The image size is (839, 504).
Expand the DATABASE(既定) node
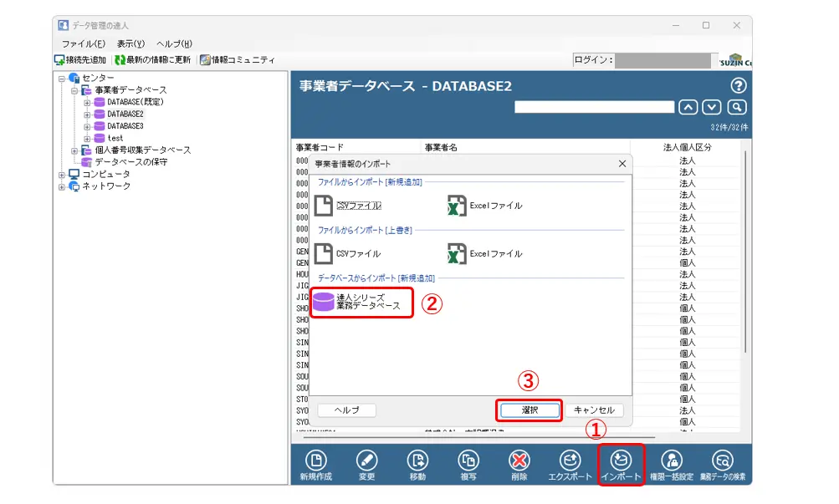(x=87, y=103)
